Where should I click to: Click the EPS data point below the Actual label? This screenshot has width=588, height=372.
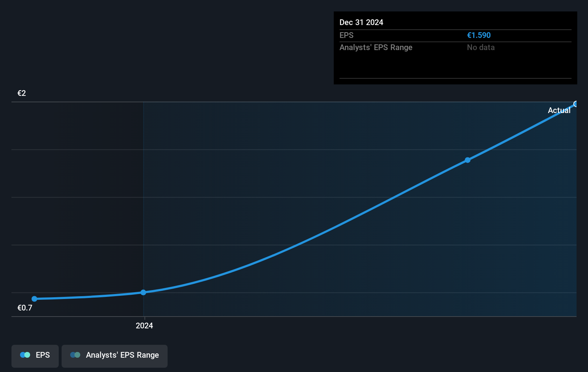[x=468, y=160]
